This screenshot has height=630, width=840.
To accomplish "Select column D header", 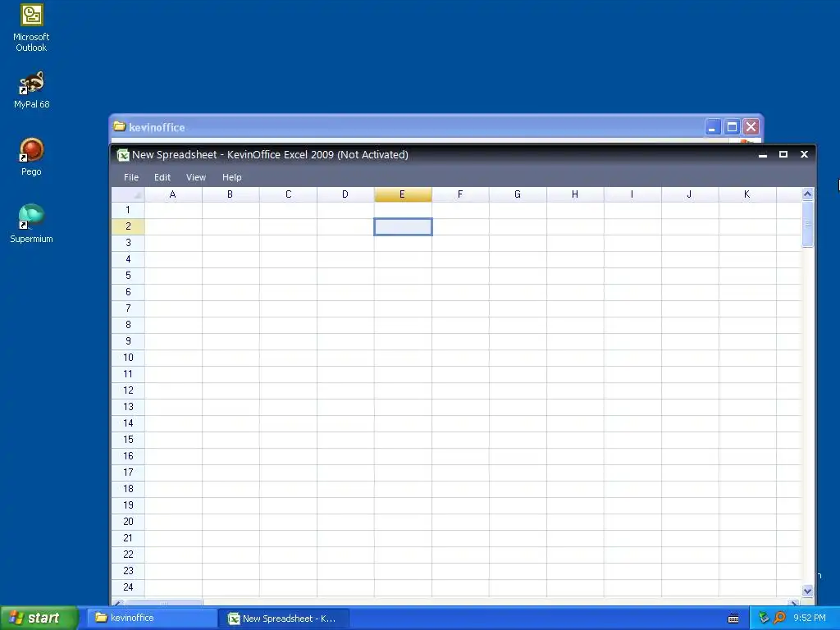I will pyautogui.click(x=345, y=194).
